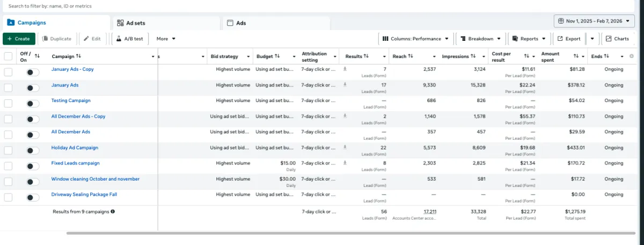Open the Charts panel icon
Image resolution: width=644 pixels, height=245 pixels.
(609, 39)
